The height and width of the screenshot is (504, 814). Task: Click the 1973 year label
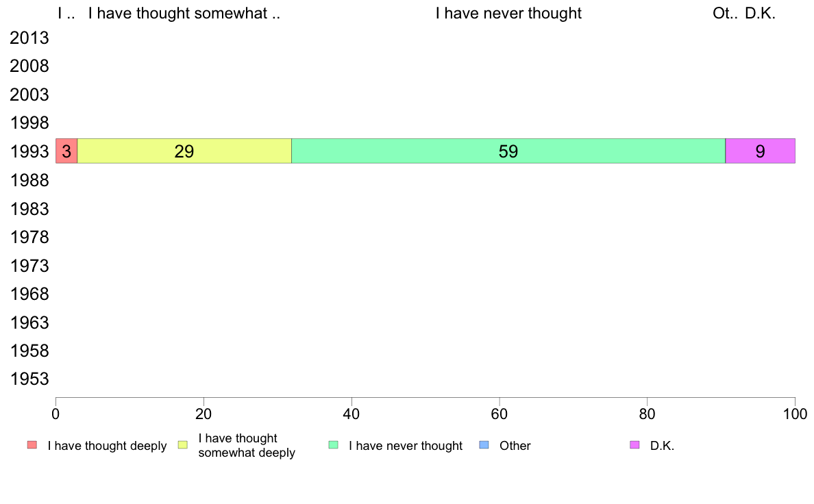coord(29,266)
